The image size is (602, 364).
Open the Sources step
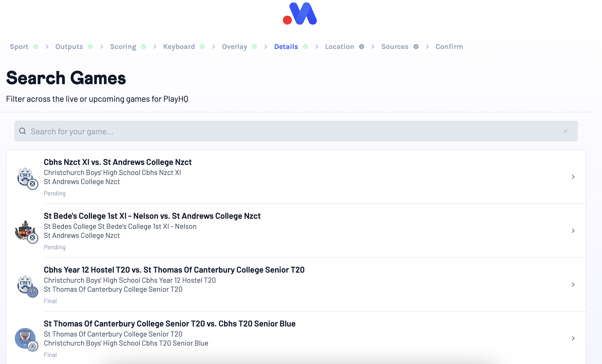[x=395, y=47]
